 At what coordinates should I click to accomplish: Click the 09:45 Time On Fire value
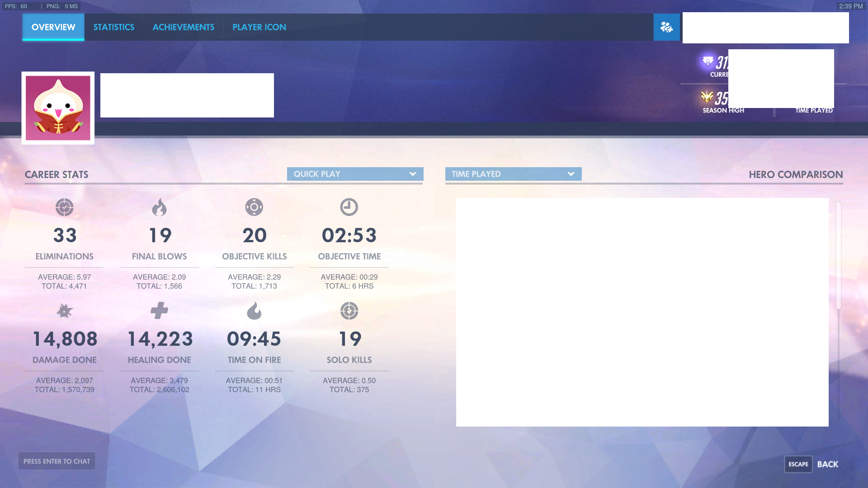tap(254, 339)
